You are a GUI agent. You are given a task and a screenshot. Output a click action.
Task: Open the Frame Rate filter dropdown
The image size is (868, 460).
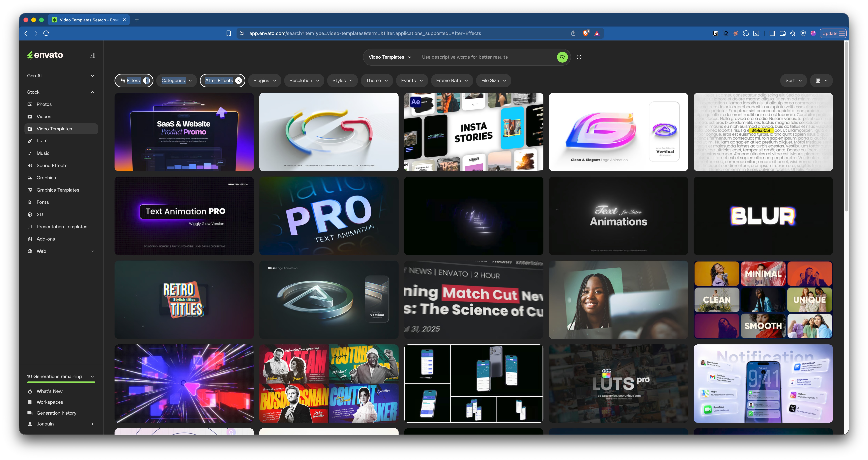pyautogui.click(x=452, y=81)
